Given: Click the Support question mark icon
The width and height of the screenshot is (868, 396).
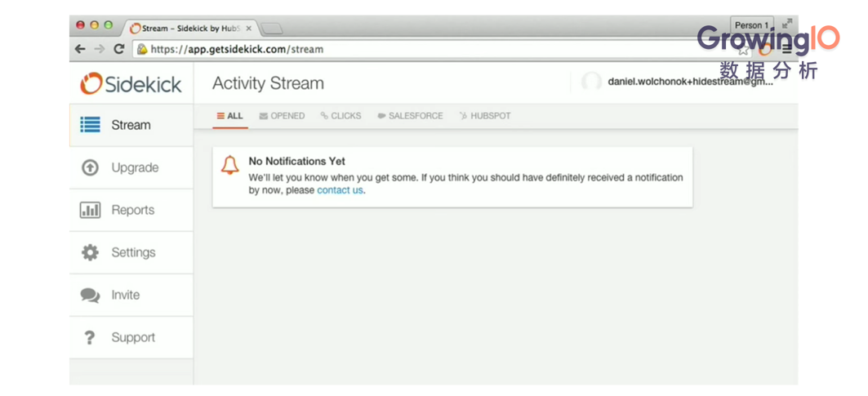Looking at the screenshot, I should (90, 338).
